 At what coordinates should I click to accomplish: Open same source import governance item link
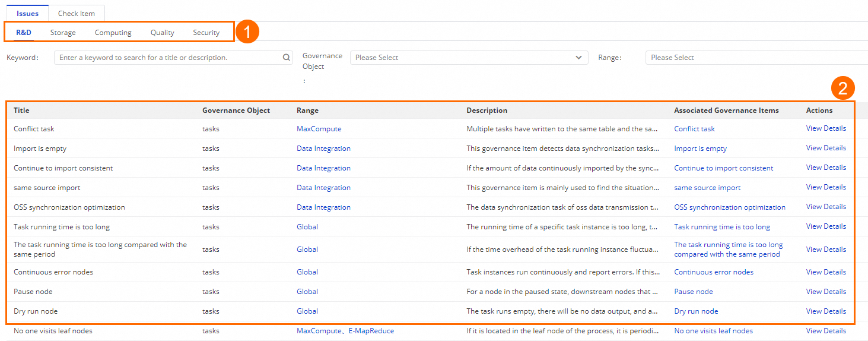pyautogui.click(x=707, y=188)
